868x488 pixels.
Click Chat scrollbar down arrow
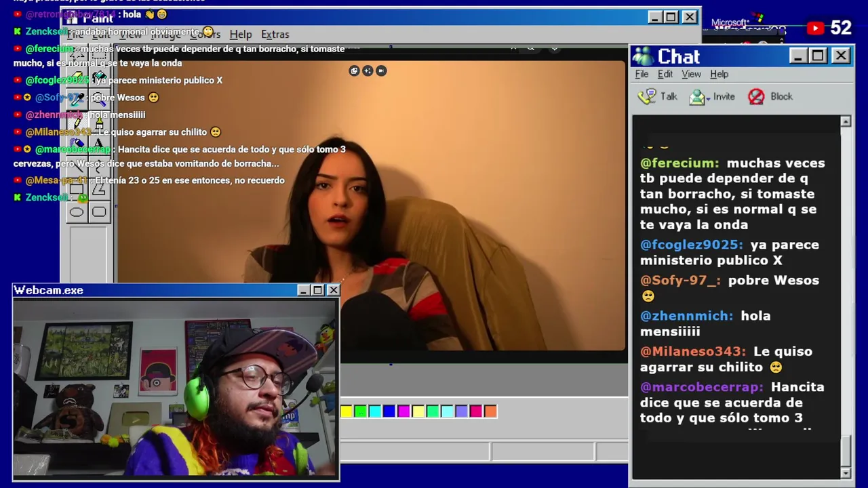click(x=846, y=472)
